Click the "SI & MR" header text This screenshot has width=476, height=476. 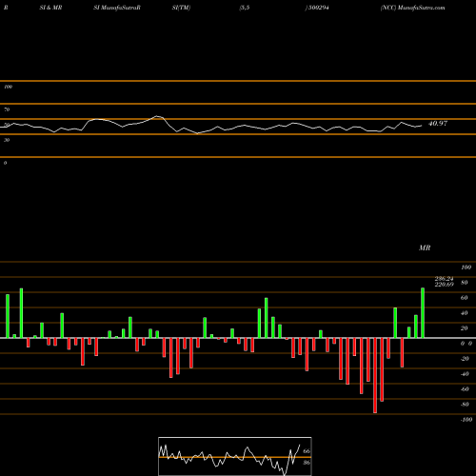point(50,8)
